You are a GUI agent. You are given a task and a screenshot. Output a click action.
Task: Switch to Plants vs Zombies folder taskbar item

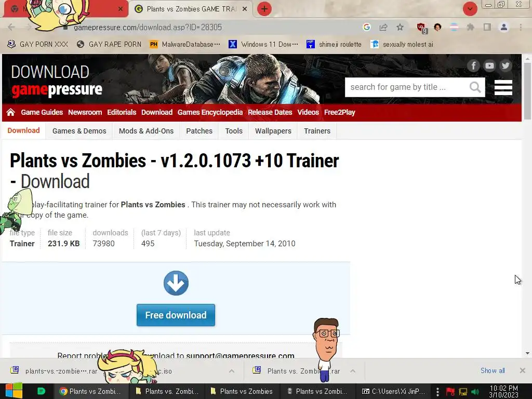coord(242,391)
